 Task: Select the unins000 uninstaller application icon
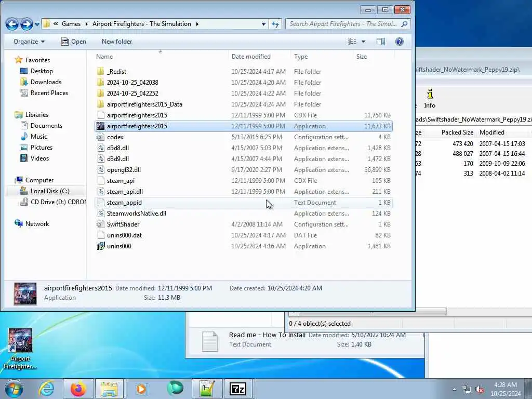(x=100, y=246)
